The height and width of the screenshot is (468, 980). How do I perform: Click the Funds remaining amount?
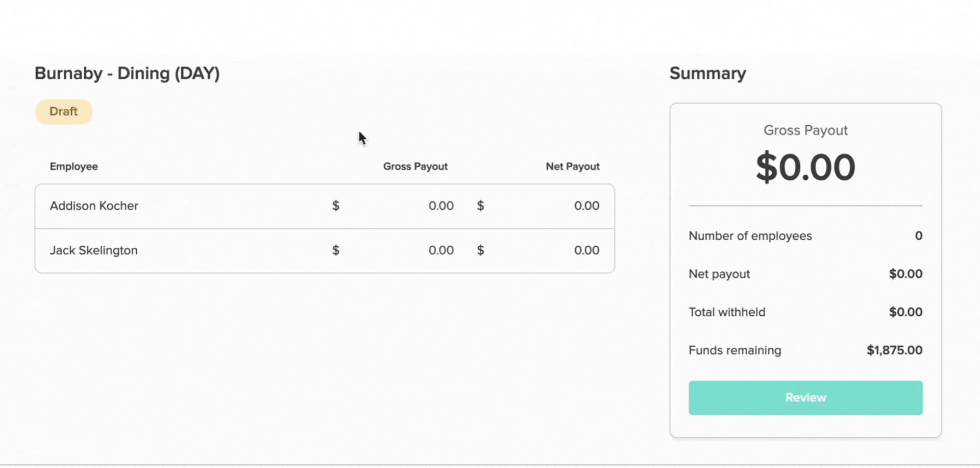pyautogui.click(x=894, y=350)
